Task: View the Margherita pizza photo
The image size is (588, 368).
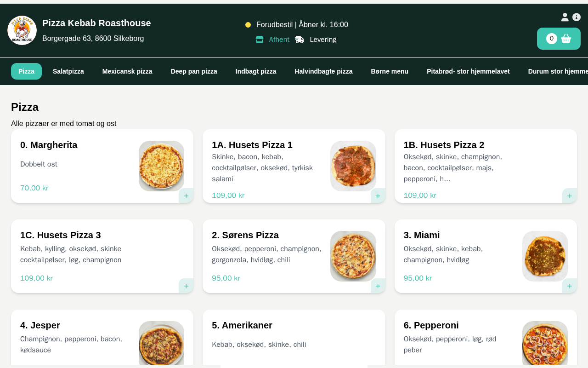Action: pyautogui.click(x=161, y=166)
